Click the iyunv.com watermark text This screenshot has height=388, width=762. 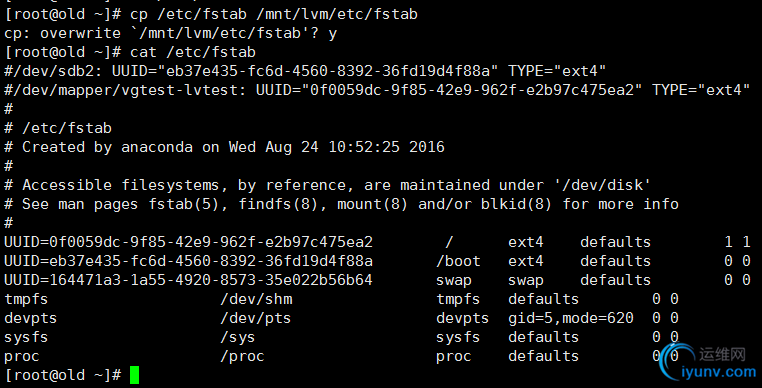tap(719, 372)
